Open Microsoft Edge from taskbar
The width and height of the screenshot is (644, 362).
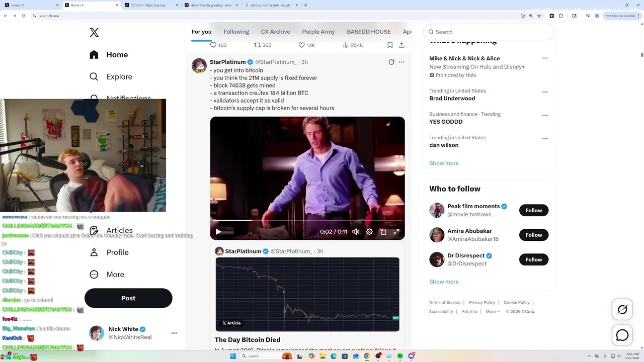333,356
